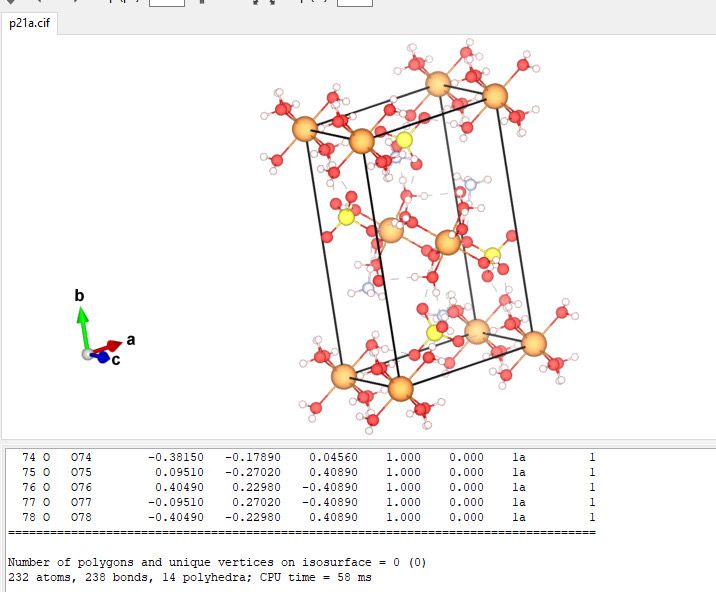Screen dimensions: 716x592
Task: Click the 'b' axis label
Action: [x=79, y=296]
